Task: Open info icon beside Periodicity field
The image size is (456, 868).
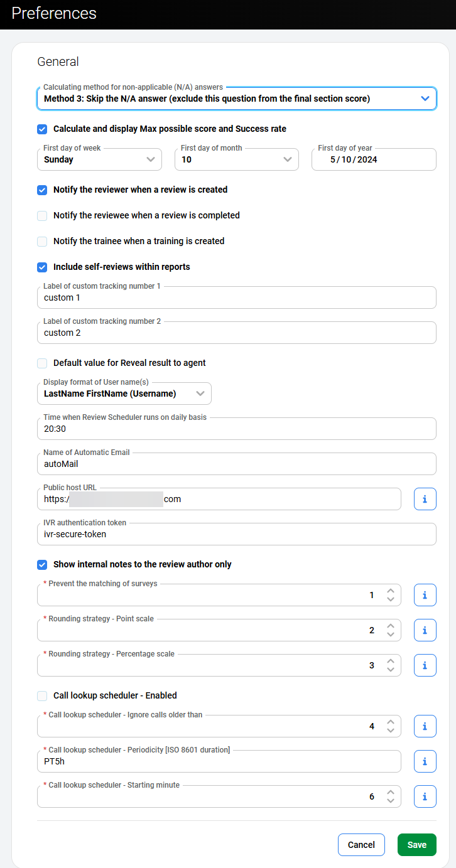Action: [x=425, y=761]
